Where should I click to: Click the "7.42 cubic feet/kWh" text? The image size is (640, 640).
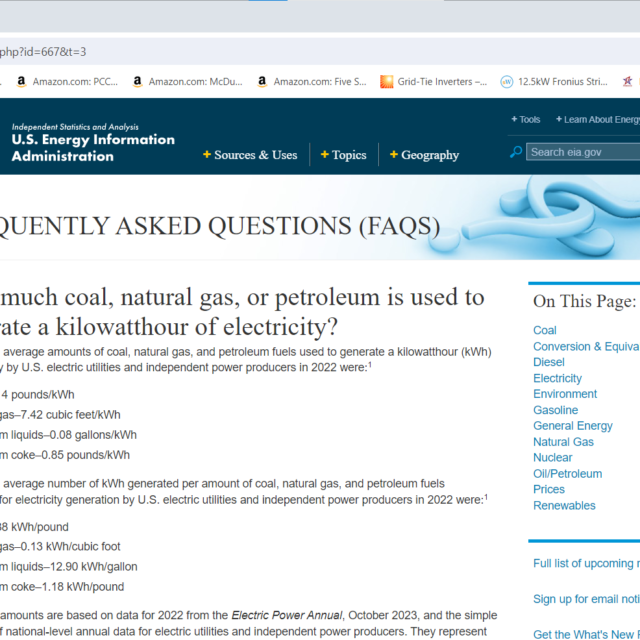(x=70, y=415)
